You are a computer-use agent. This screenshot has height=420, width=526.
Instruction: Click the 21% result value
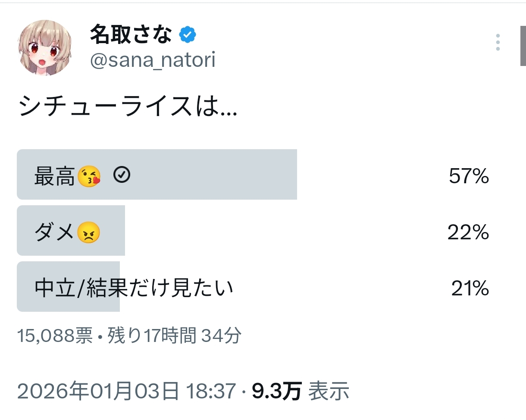[x=470, y=288]
